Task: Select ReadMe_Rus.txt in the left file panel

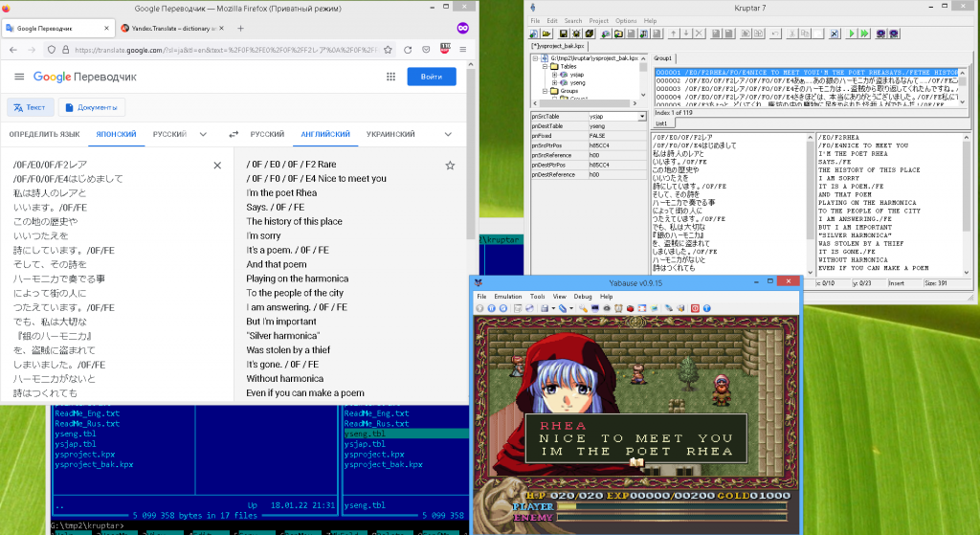Action: point(87,424)
